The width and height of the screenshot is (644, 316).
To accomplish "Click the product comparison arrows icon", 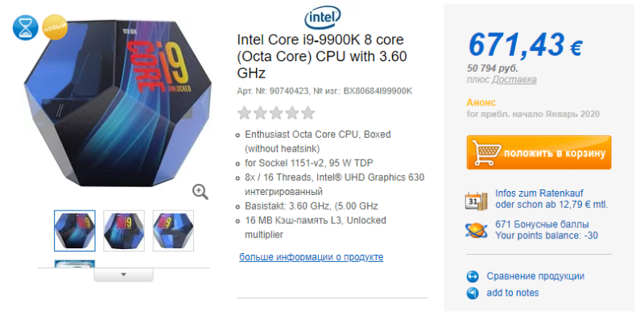I will 473,276.
